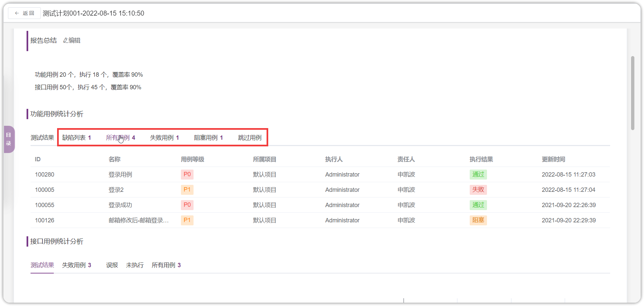Click the case name 登录成功
This screenshot has height=306, width=644.
(x=120, y=205)
